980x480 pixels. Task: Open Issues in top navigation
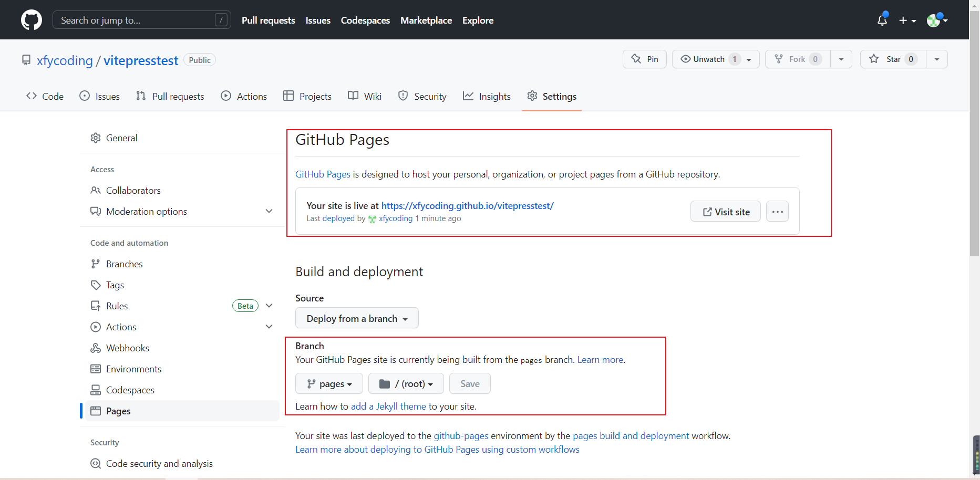[x=318, y=20]
